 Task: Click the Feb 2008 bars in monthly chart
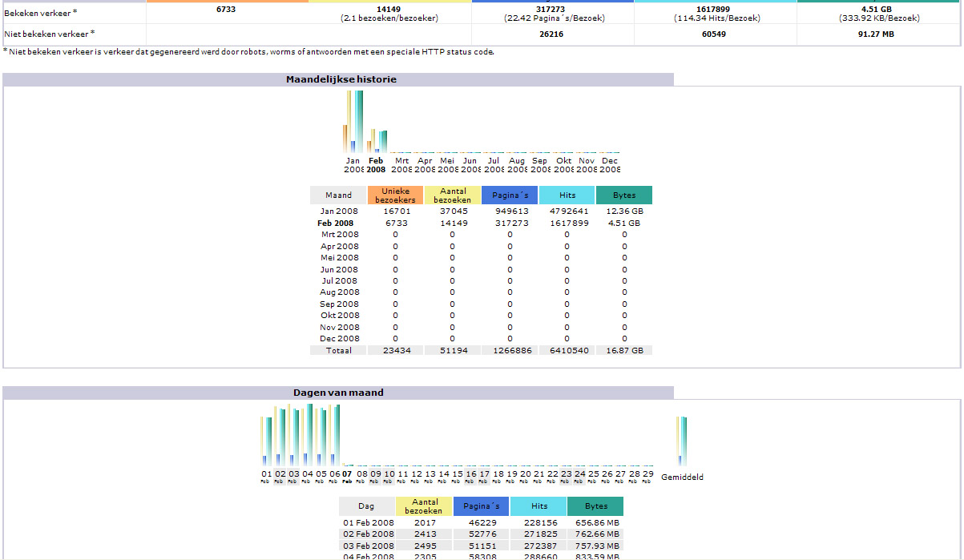[x=377, y=140]
